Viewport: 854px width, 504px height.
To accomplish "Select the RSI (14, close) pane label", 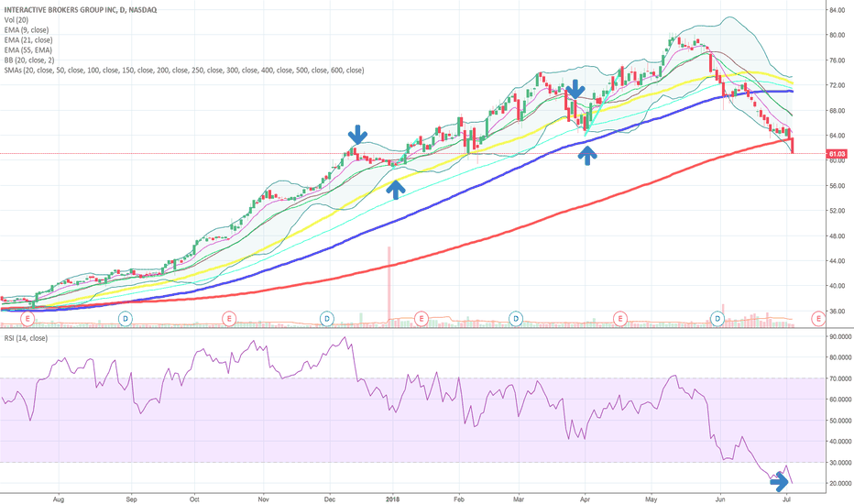I will point(26,338).
